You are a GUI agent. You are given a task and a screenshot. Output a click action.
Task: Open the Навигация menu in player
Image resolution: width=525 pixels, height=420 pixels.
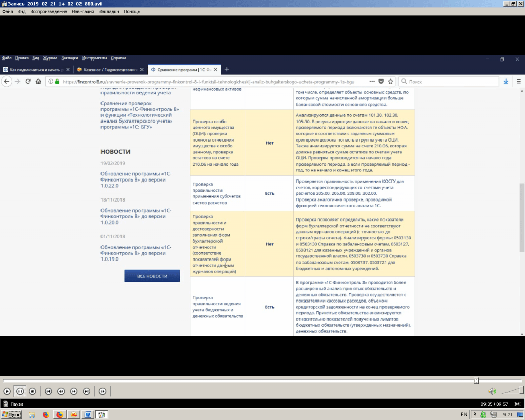(83, 11)
